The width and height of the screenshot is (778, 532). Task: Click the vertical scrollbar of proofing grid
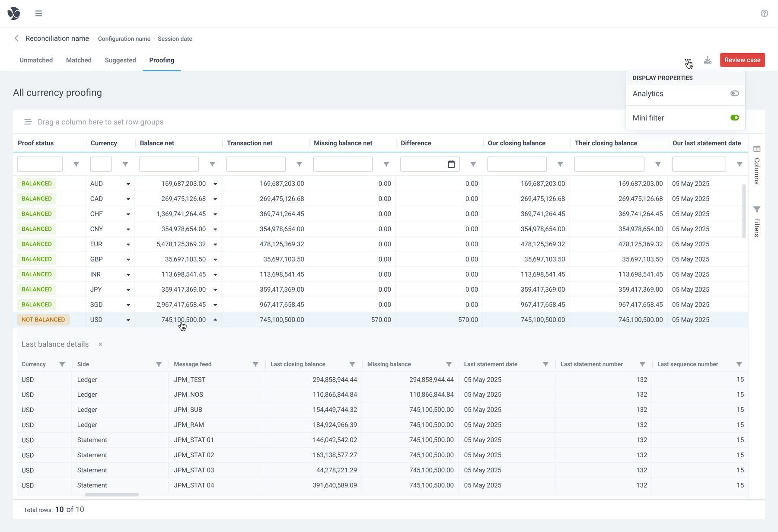coord(744,211)
